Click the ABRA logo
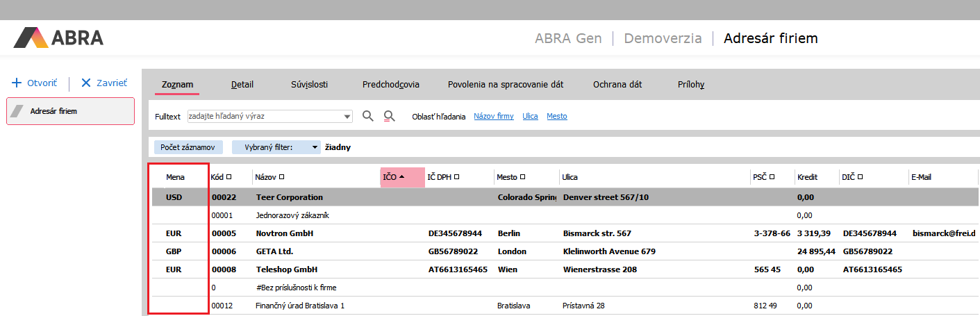 pyautogui.click(x=58, y=38)
